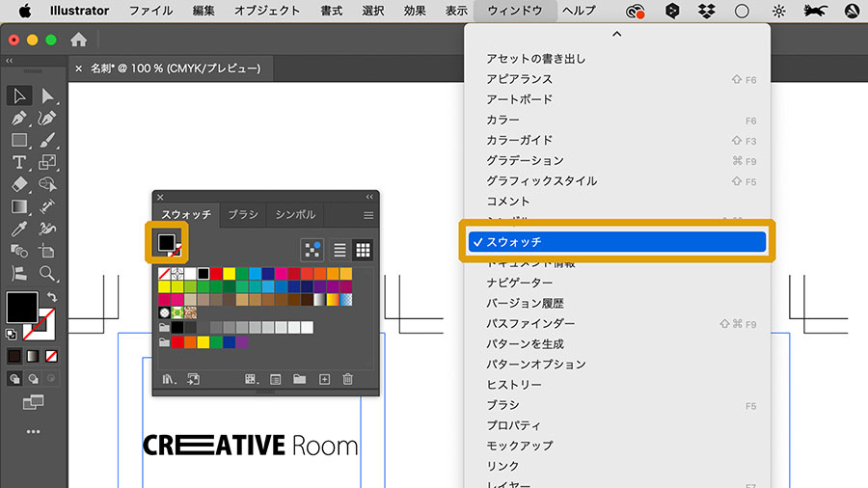This screenshot has height=488, width=868.
Task: Select the Pen tool
Action: [x=19, y=119]
